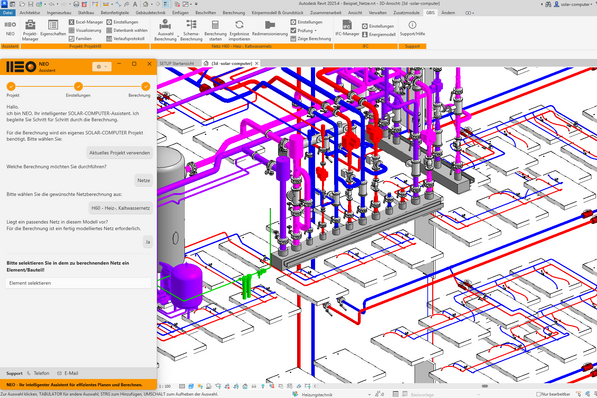
Task: Go to the Projekt step circle
Action: point(11,86)
